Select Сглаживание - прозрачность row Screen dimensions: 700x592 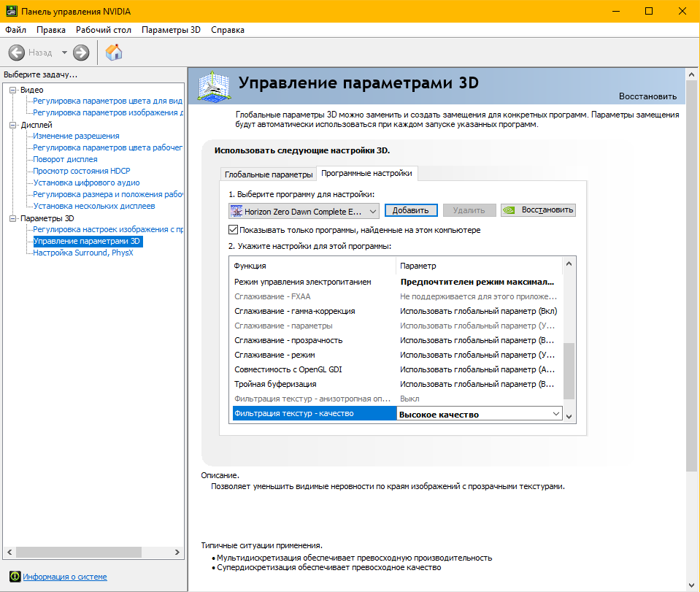coord(397,340)
